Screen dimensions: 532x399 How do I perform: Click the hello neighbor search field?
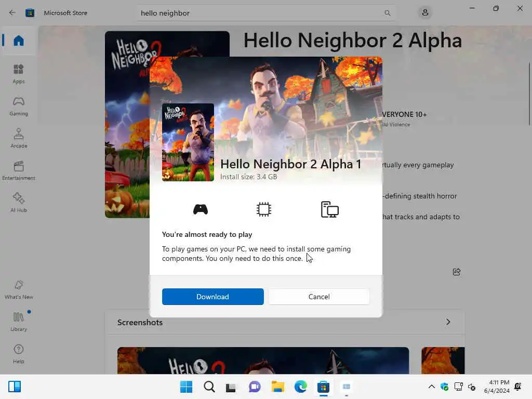265,13
